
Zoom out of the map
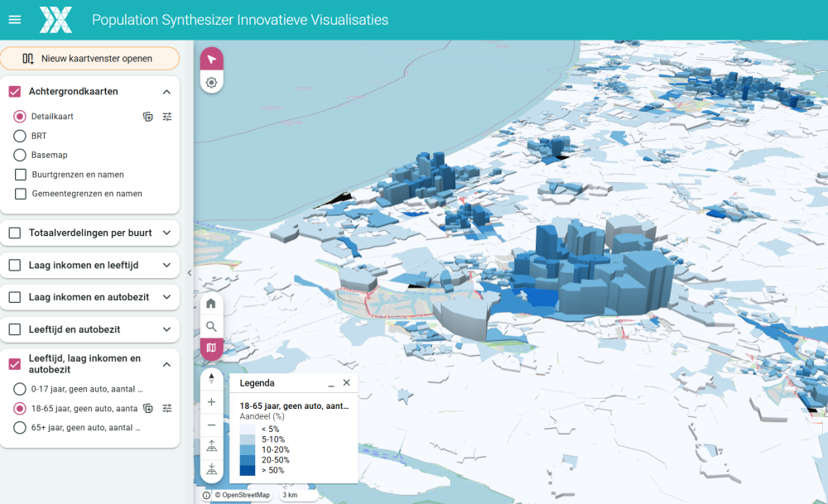[x=211, y=425]
